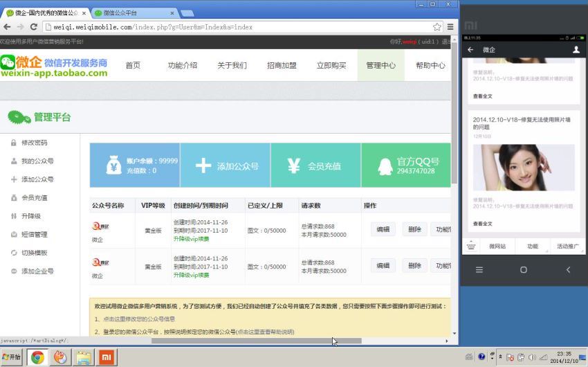Open the Chrome hamburger menu
This screenshot has height=367, width=588.
450,27
